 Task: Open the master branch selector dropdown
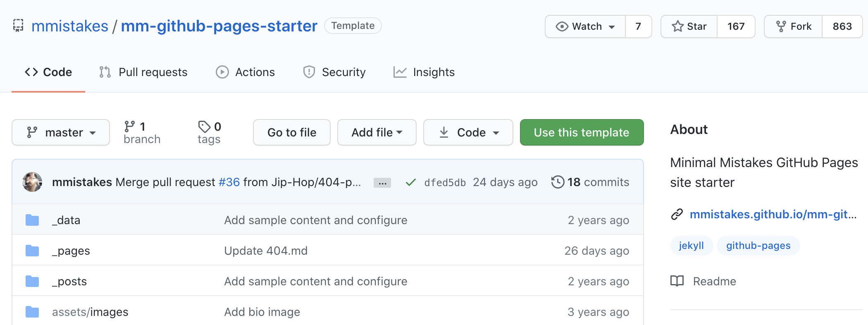(61, 132)
